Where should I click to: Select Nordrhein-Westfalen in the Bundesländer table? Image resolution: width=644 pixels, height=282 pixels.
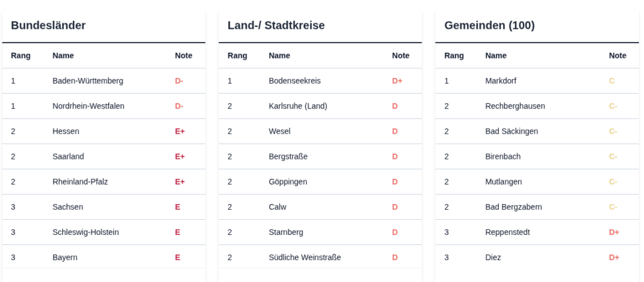pos(88,106)
